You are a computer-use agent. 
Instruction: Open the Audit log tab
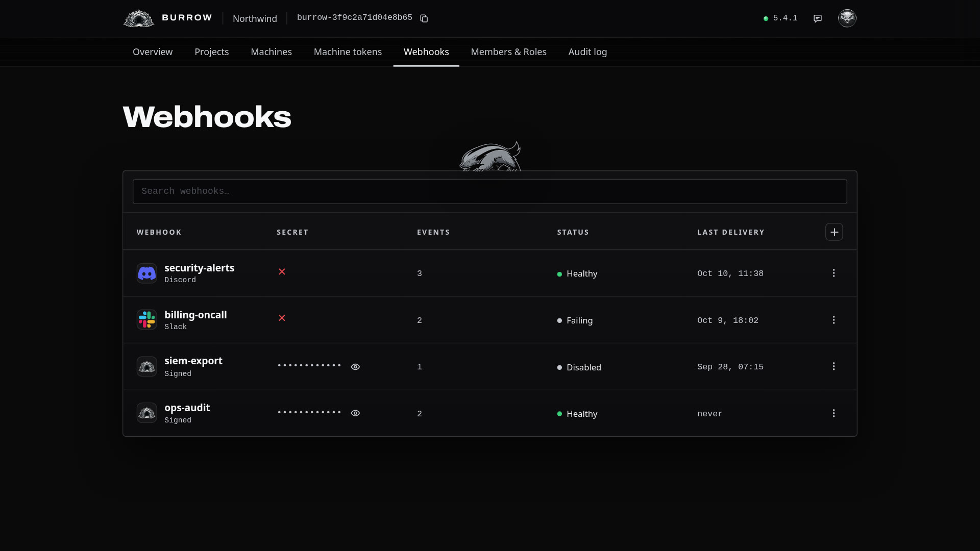coord(587,52)
